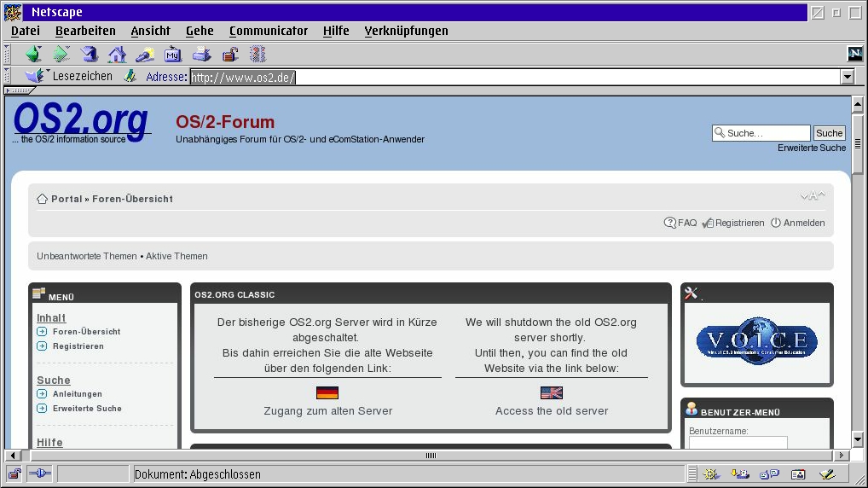868x488 pixels.
Task: Open the Composer component bar icon
Action: tap(827, 474)
